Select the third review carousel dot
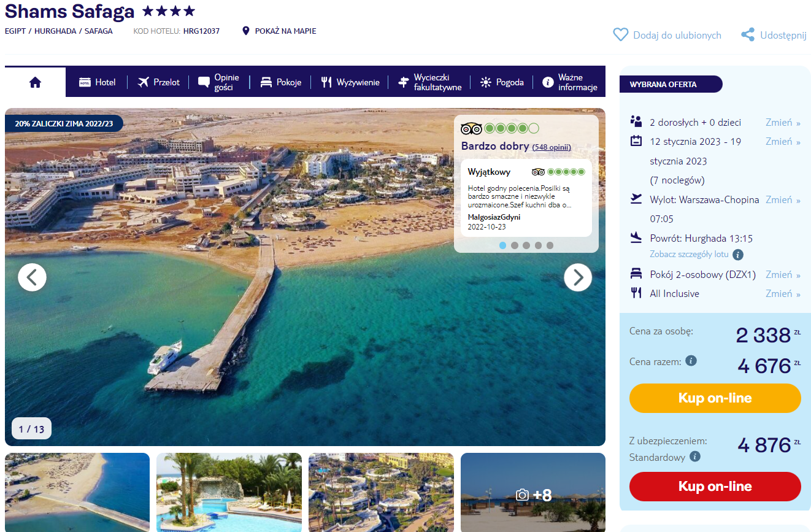The width and height of the screenshot is (811, 532). [526, 245]
